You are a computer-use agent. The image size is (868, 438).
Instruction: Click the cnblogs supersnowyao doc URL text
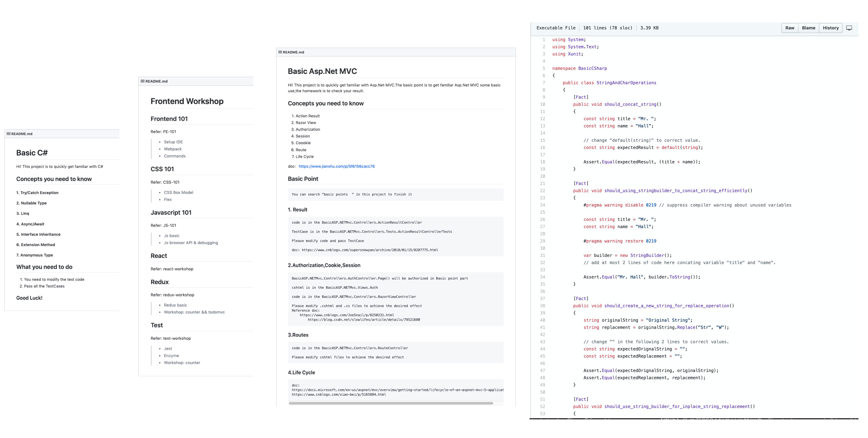coord(370,250)
